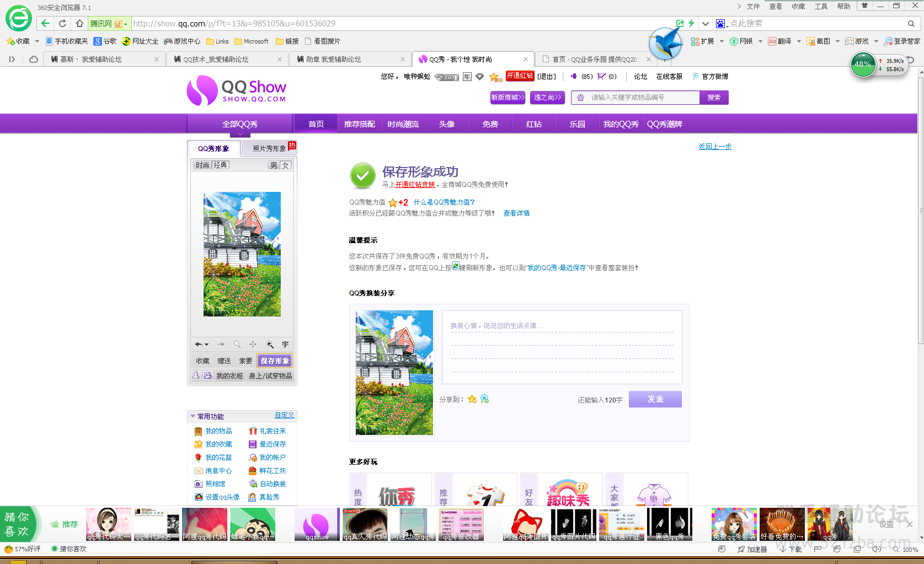Click the lightning speed mode icon

pos(691,24)
